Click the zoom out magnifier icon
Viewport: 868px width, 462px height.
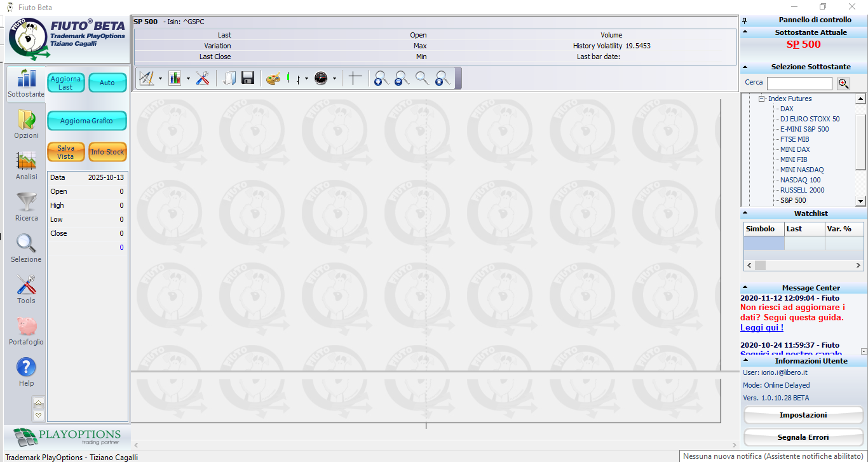tap(402, 78)
